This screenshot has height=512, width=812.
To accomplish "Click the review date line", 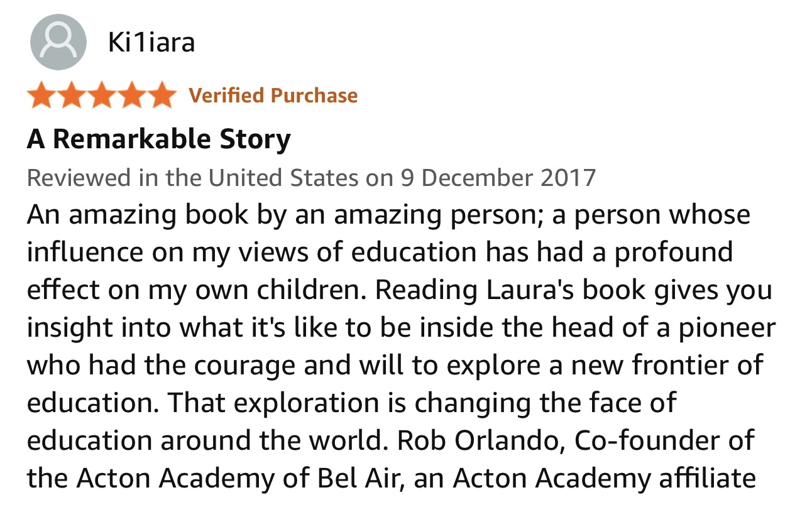I will tap(311, 178).
